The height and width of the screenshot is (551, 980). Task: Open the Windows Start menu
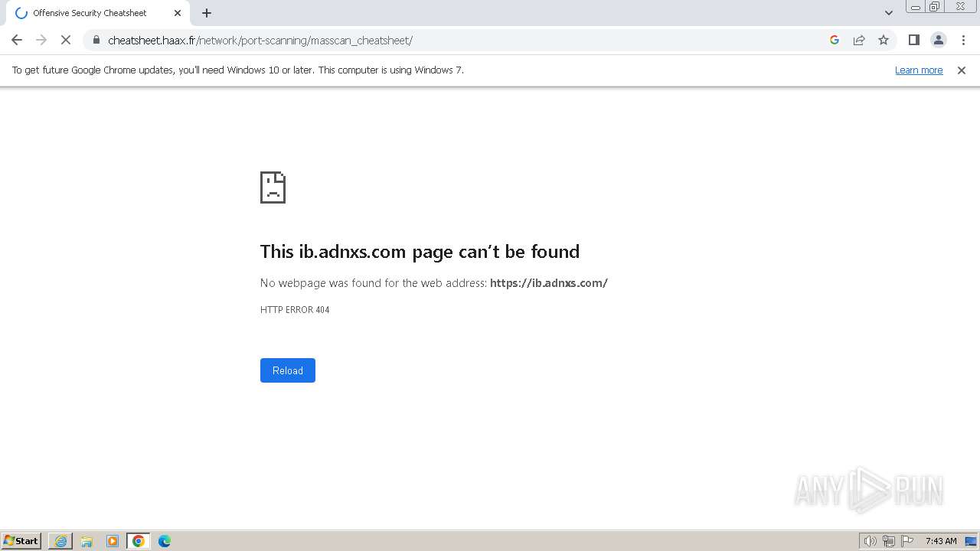(21, 540)
